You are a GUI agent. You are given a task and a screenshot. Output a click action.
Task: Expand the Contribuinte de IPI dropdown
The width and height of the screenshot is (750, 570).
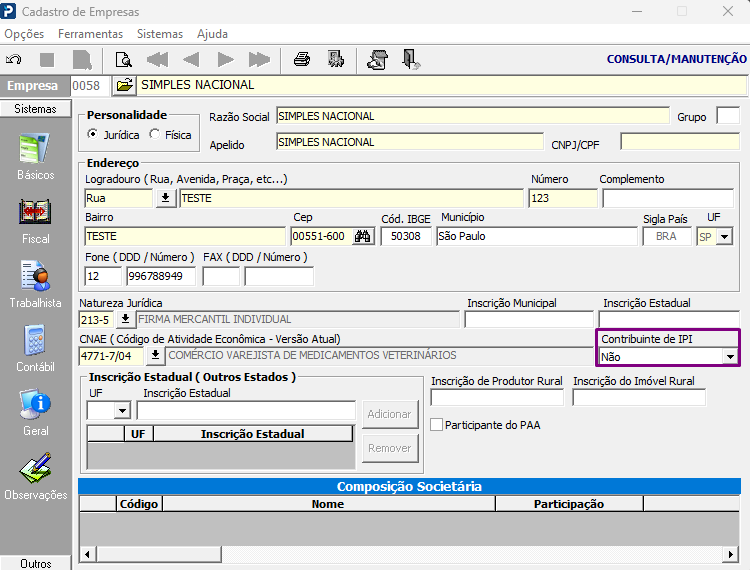coord(730,357)
